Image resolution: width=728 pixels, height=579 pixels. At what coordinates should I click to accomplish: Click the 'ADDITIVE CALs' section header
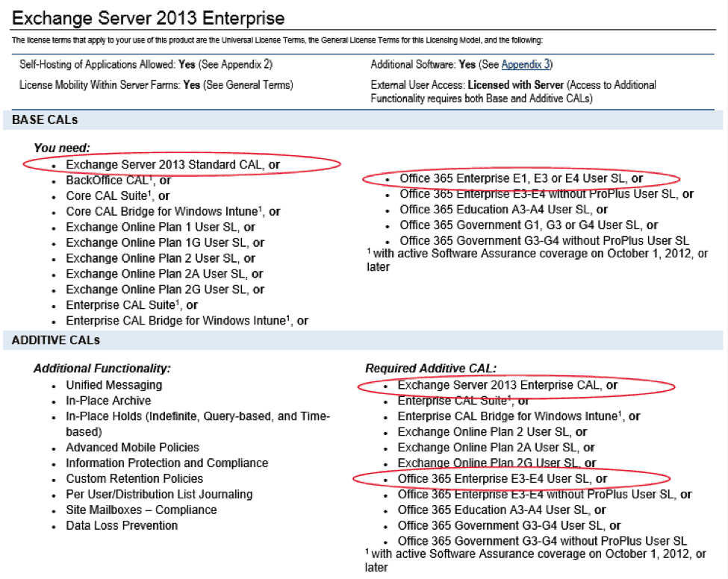[x=56, y=340]
